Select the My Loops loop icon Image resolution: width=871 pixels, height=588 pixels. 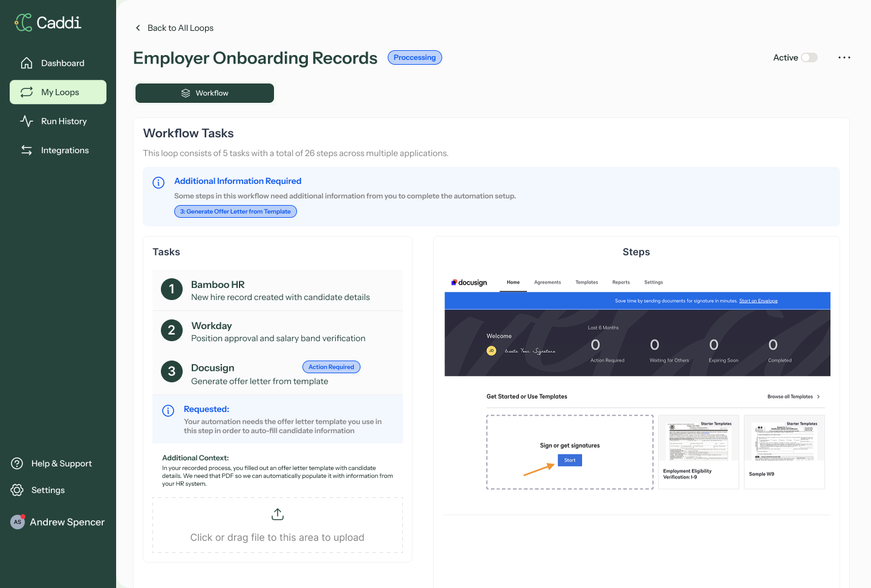pos(27,92)
